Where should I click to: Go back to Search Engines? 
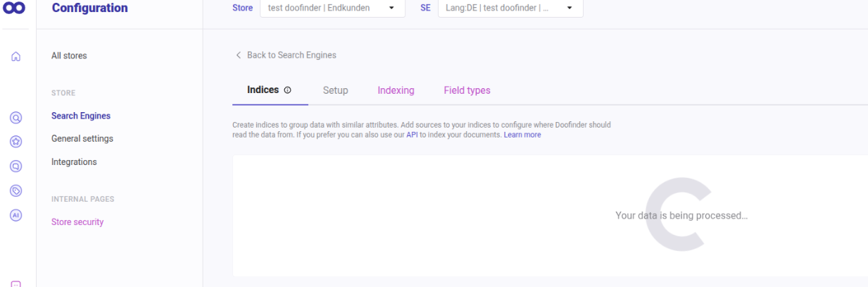coord(286,55)
